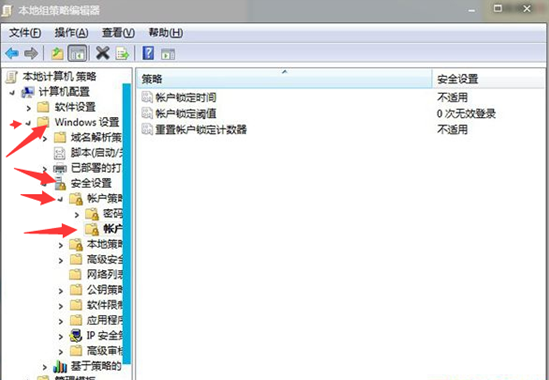Open Help via the question mark icon

click(x=148, y=53)
